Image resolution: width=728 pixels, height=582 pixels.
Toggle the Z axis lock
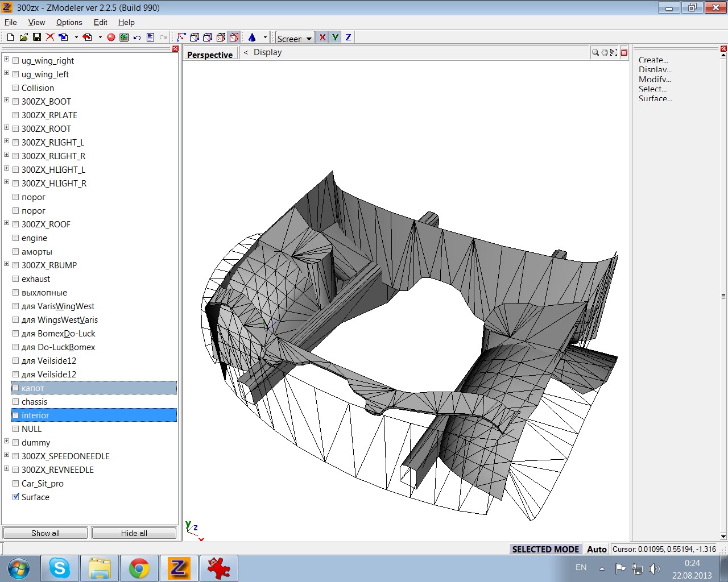(348, 38)
